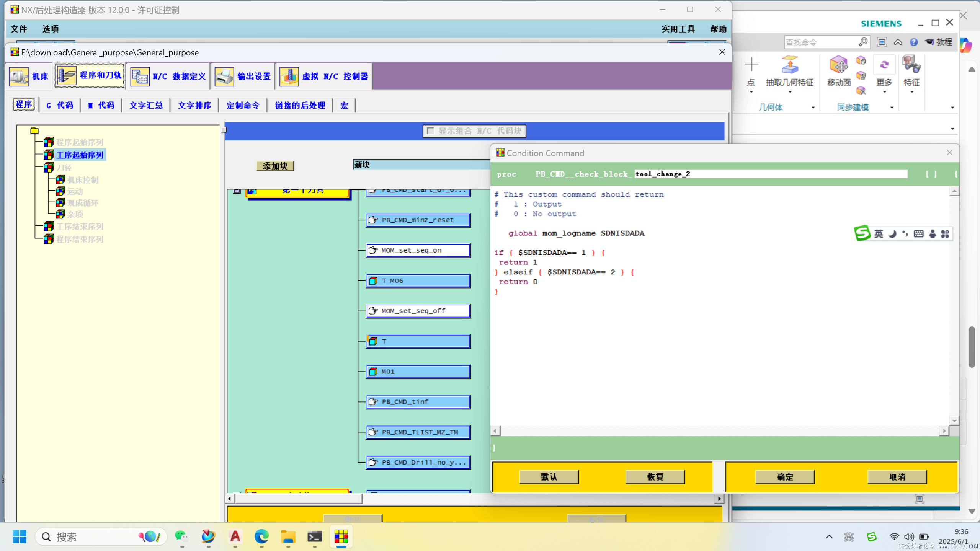Select 杂项 tree node
This screenshot has height=551, width=980.
click(75, 214)
